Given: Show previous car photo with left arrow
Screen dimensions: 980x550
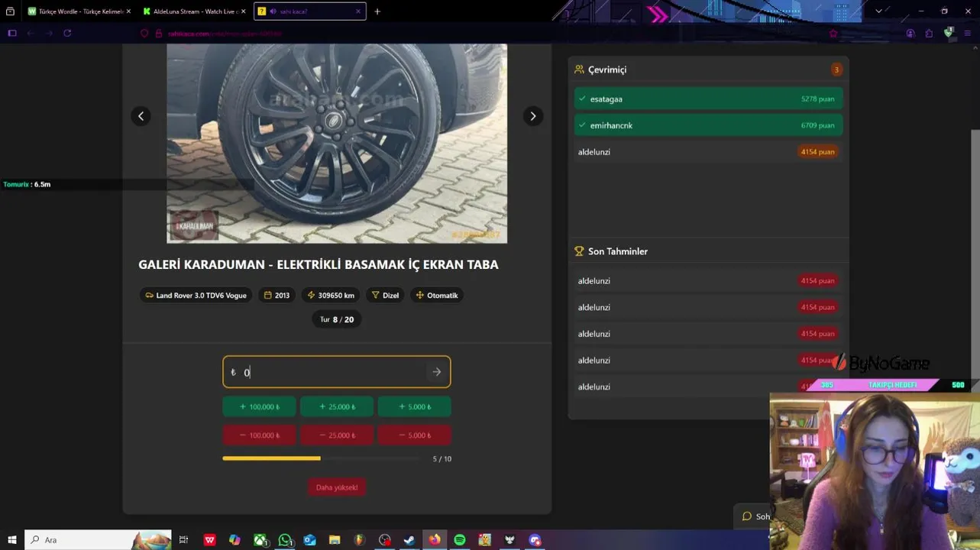Looking at the screenshot, I should (141, 116).
